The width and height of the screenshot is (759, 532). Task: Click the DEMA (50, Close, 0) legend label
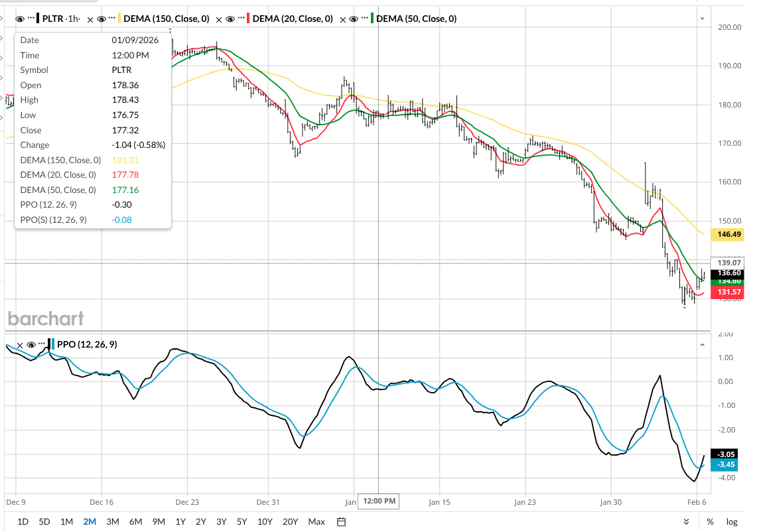(416, 19)
